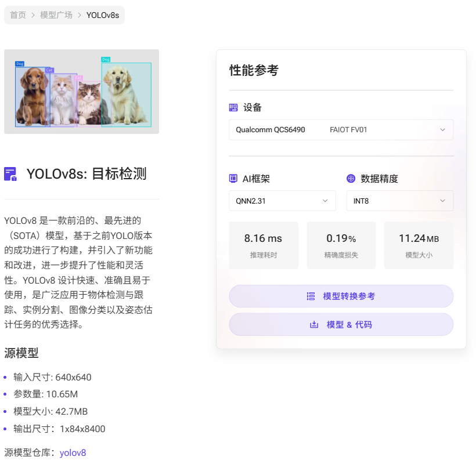The image size is (476, 464).
Task: Open the INT8 data precision dropdown
Action: 399,201
